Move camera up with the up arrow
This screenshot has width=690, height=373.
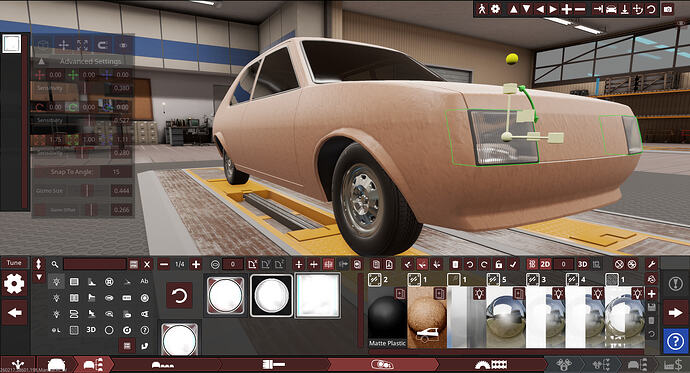coord(513,9)
